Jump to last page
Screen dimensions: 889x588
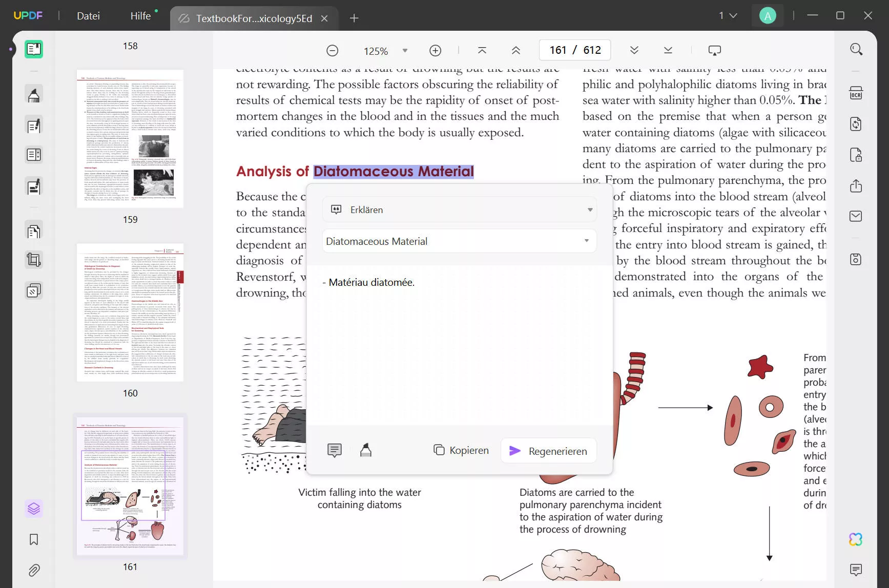[668, 50]
